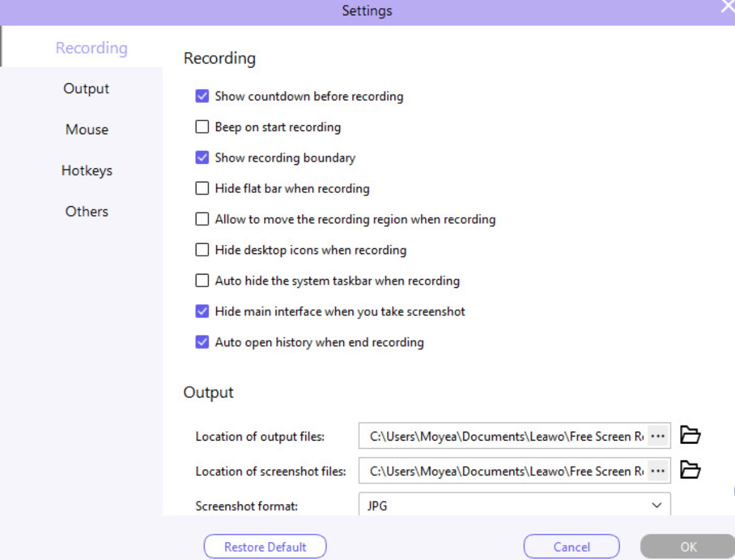Open folder icon for screenshot files location
This screenshot has width=735, height=560.
pyautogui.click(x=690, y=470)
